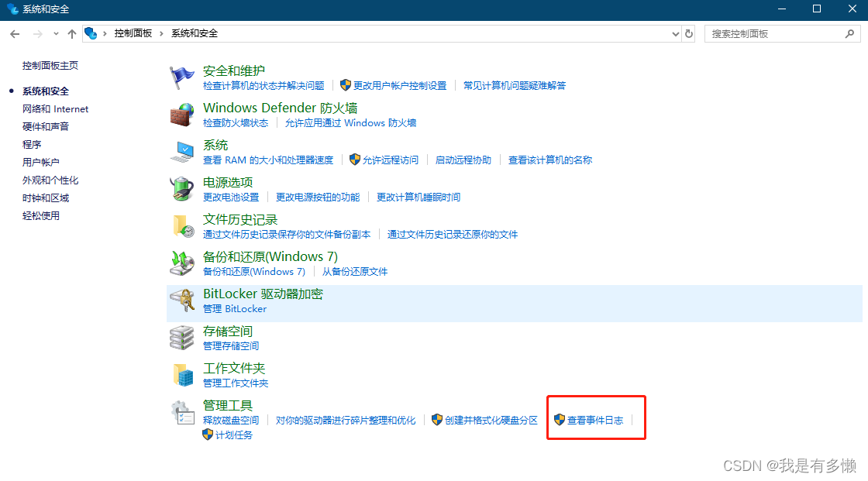Open 时钟和区域 category
Viewport: 868px width, 481px height.
coord(46,198)
